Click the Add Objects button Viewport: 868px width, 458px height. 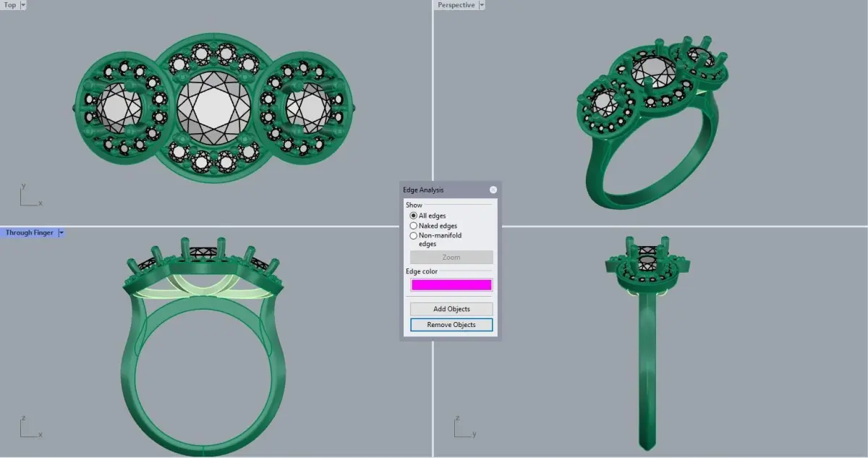pos(451,309)
